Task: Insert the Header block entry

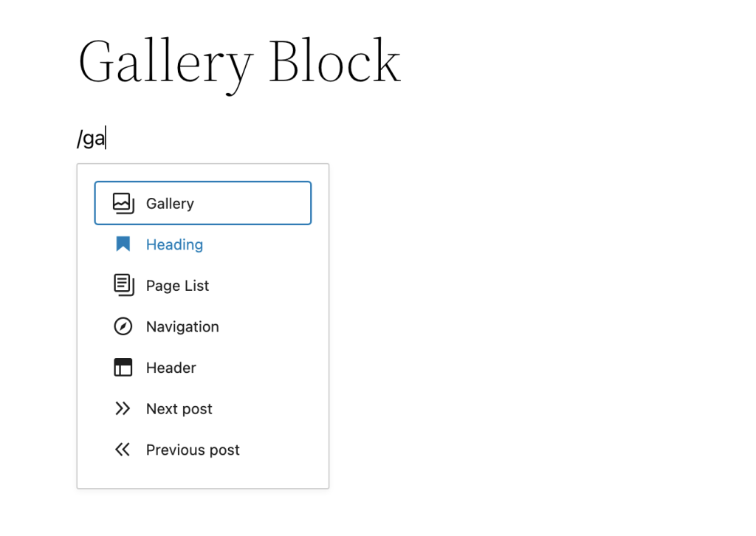Action: click(x=171, y=368)
